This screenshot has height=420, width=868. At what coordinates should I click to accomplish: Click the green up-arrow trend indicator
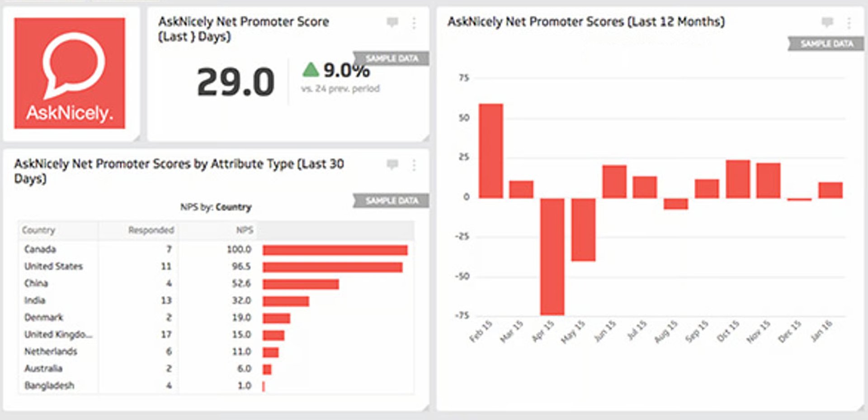tap(311, 70)
